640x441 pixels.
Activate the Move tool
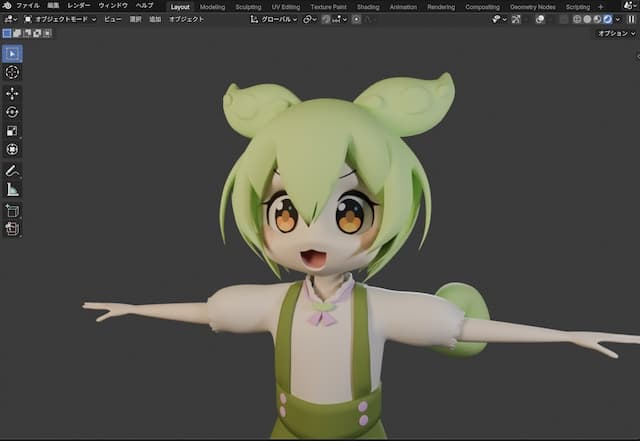click(12, 93)
